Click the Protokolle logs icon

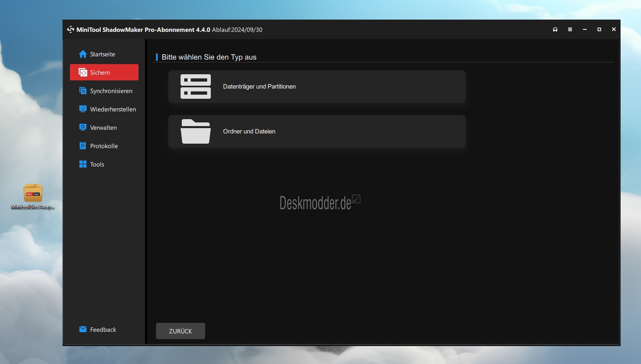[x=83, y=146]
